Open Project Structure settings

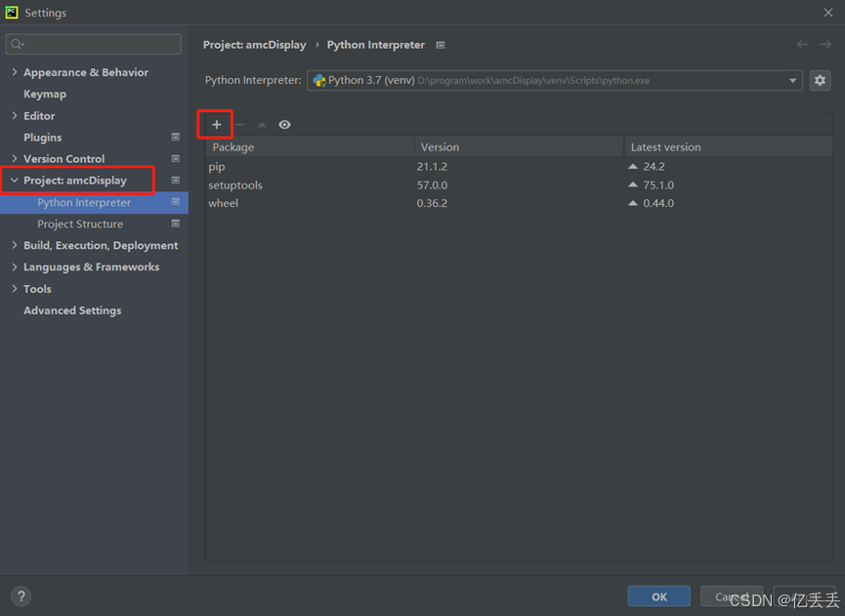coord(80,224)
